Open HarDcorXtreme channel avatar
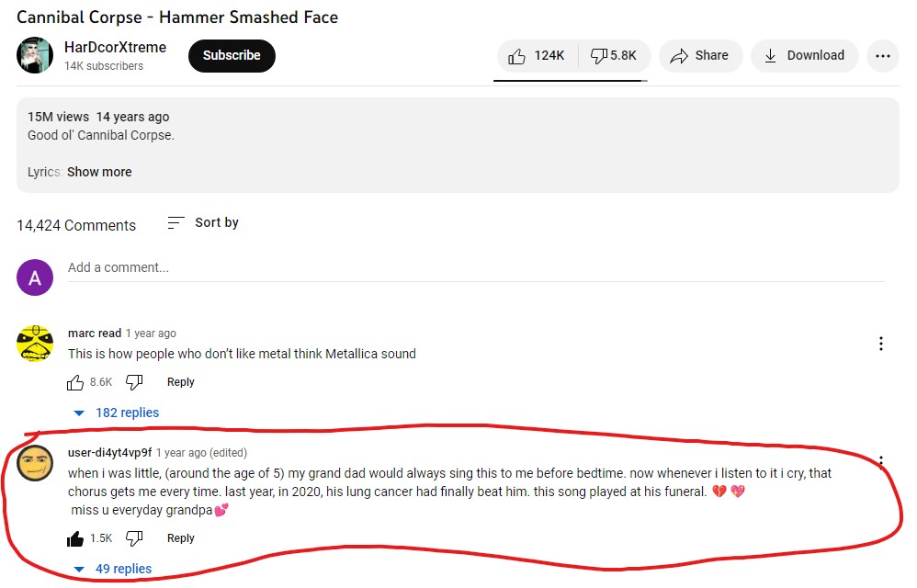The width and height of the screenshot is (917, 588). click(x=35, y=55)
